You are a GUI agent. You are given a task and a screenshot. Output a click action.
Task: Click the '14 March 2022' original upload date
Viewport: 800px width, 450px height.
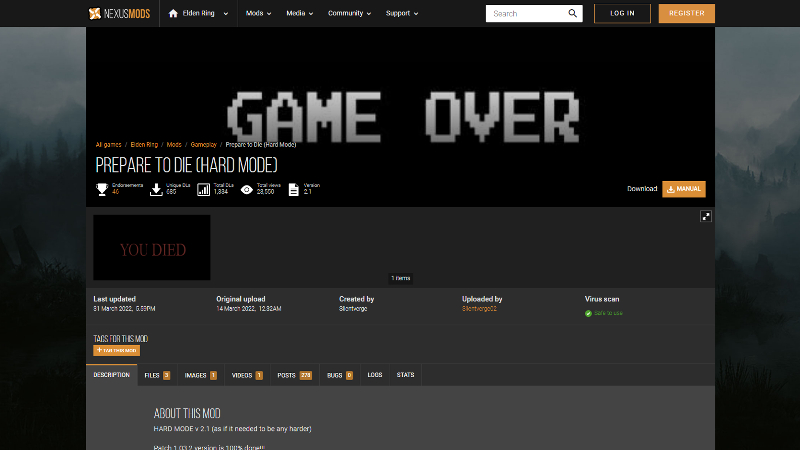point(248,309)
